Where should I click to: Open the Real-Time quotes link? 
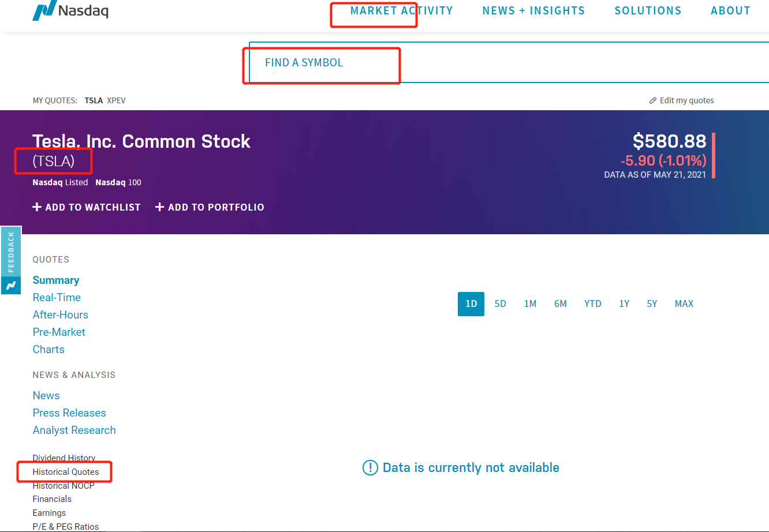[57, 298]
